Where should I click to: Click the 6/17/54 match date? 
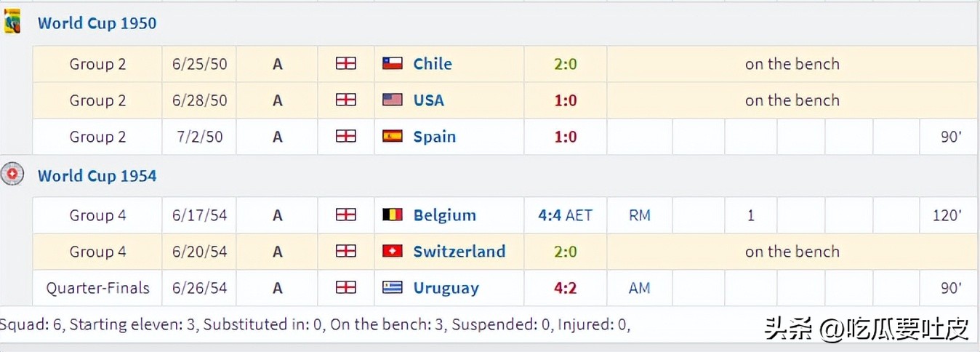199,215
